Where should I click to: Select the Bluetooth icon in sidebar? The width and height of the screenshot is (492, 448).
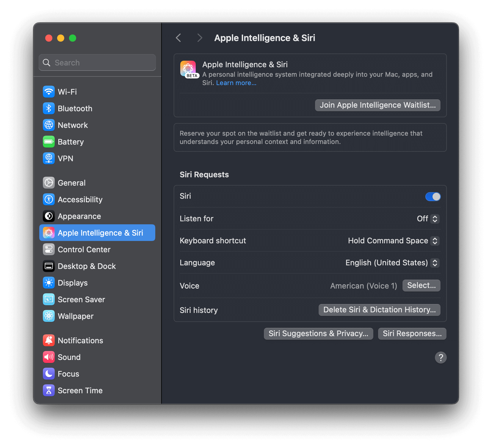click(49, 108)
